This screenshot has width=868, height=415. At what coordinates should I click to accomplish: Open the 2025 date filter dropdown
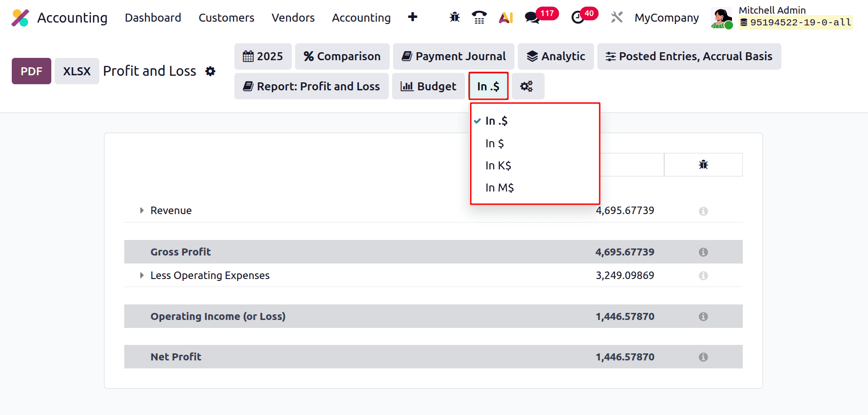click(x=263, y=56)
